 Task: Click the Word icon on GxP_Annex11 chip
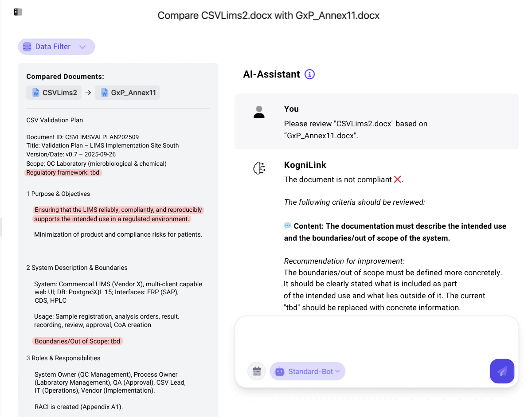(105, 93)
